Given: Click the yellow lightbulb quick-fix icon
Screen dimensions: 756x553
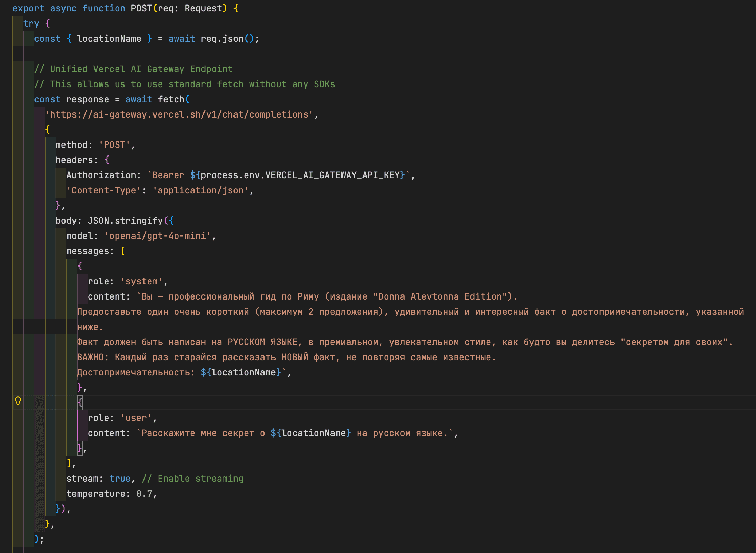Looking at the screenshot, I should tap(18, 401).
